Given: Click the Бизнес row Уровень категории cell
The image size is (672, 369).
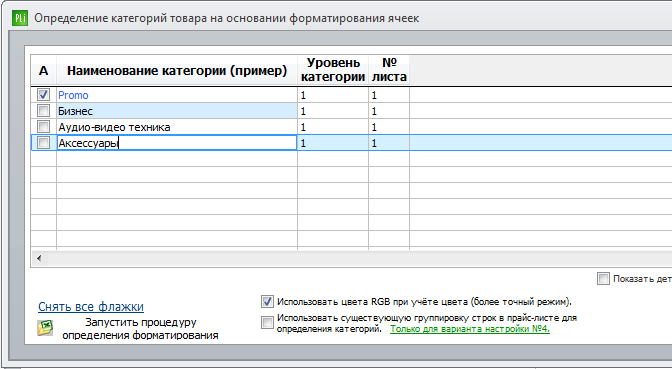Looking at the screenshot, I should coord(333,111).
